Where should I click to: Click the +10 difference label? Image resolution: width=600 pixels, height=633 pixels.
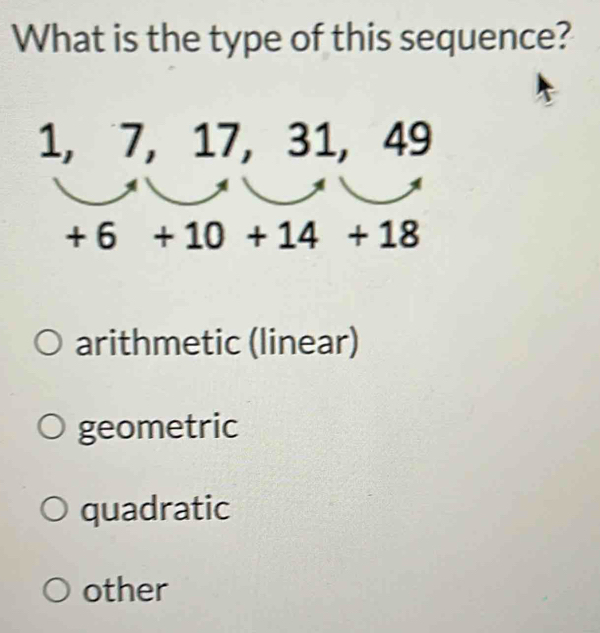pos(189,237)
